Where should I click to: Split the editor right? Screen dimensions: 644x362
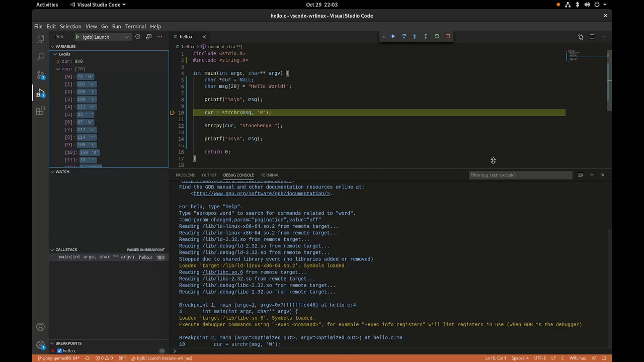[592, 37]
